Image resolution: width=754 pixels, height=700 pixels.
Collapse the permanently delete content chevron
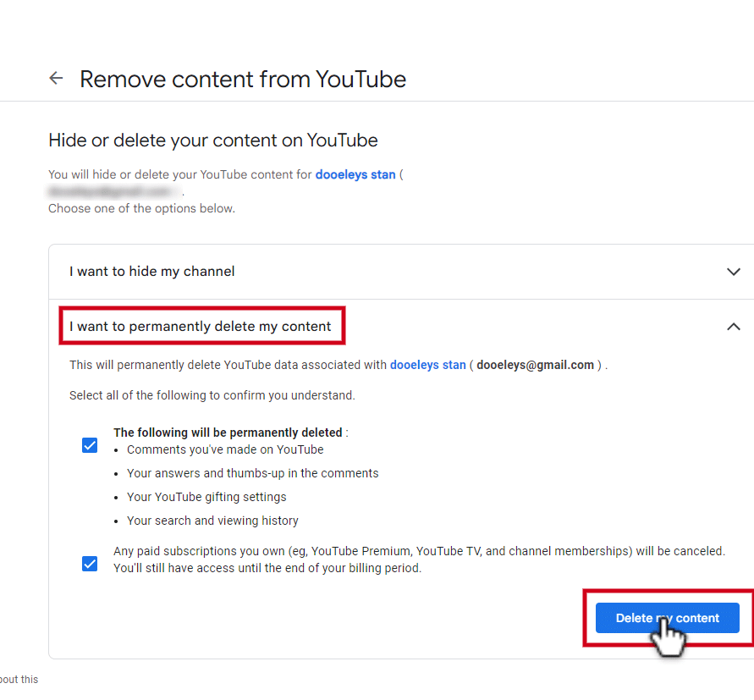(733, 327)
